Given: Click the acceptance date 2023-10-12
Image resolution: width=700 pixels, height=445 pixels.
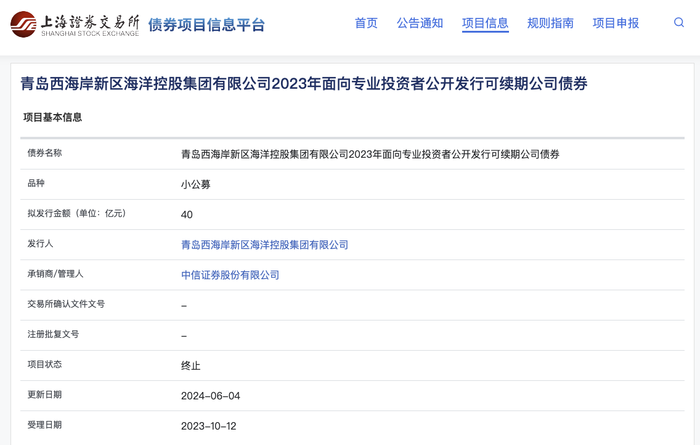Looking at the screenshot, I should (x=210, y=426).
